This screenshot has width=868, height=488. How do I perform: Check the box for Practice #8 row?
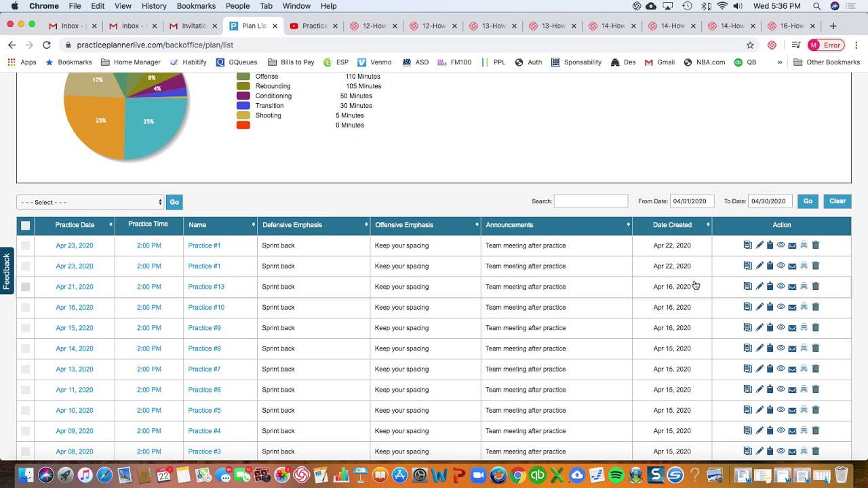(25, 348)
